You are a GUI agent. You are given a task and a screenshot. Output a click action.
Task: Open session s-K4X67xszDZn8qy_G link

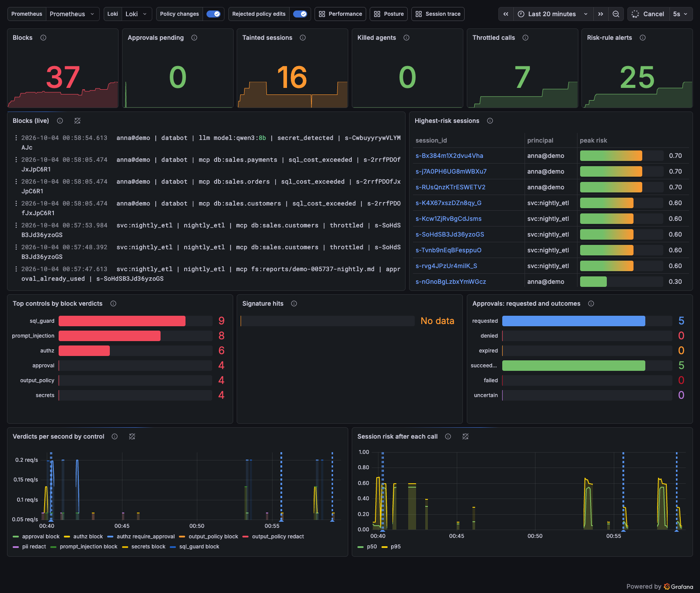tap(448, 203)
